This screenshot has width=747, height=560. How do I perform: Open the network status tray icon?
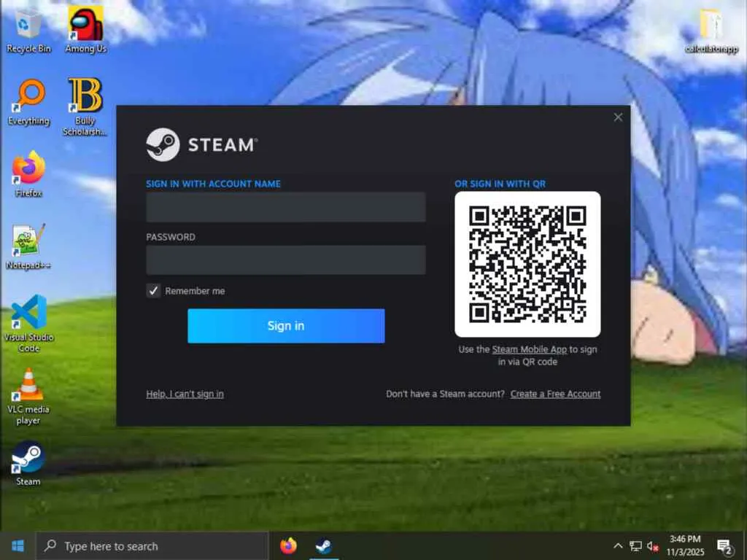[635, 545]
